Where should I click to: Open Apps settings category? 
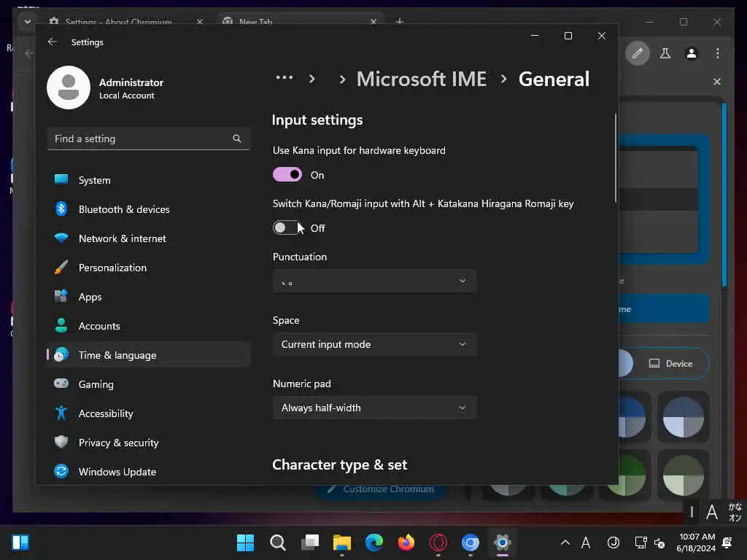click(149, 297)
